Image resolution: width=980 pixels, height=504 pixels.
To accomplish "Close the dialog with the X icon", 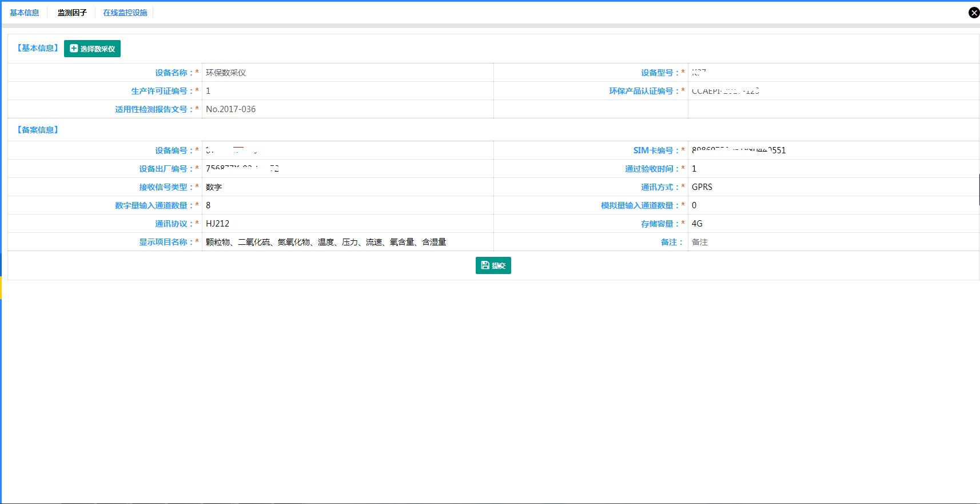I will [974, 13].
